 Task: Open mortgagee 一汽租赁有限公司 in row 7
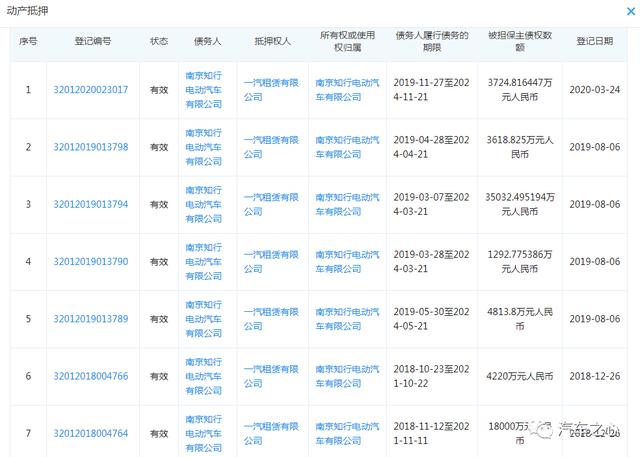[271, 433]
